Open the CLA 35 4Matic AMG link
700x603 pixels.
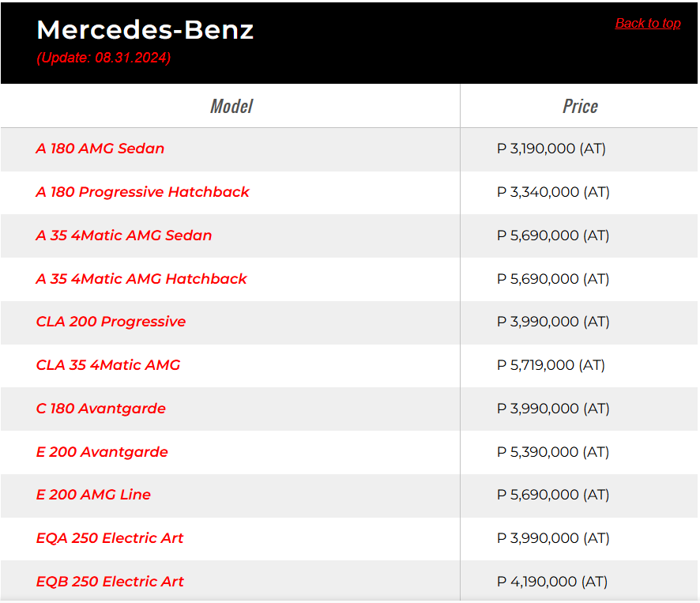pos(108,365)
